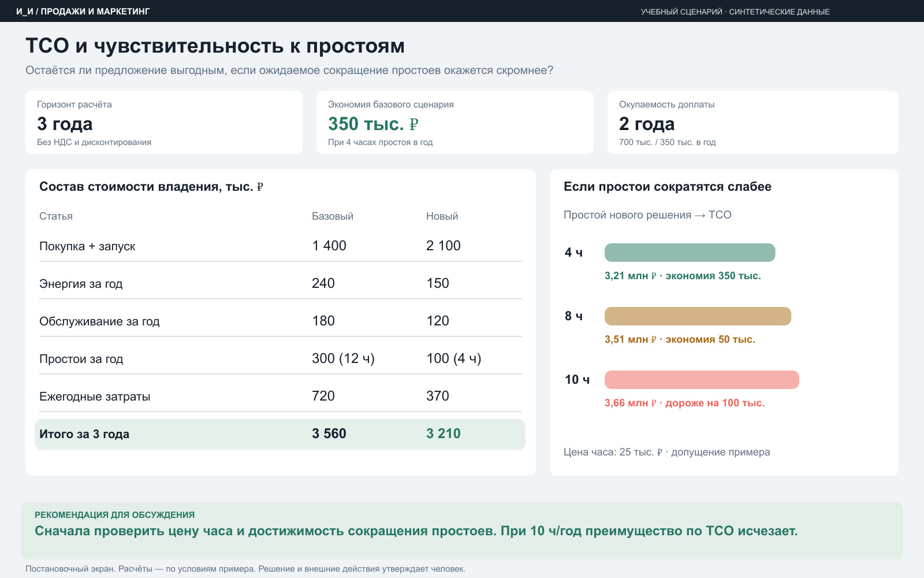The width and height of the screenshot is (924, 578).
Task: Click the text 3,66 млн ₽ · дороже на 100 тыс.
Action: 684,403
